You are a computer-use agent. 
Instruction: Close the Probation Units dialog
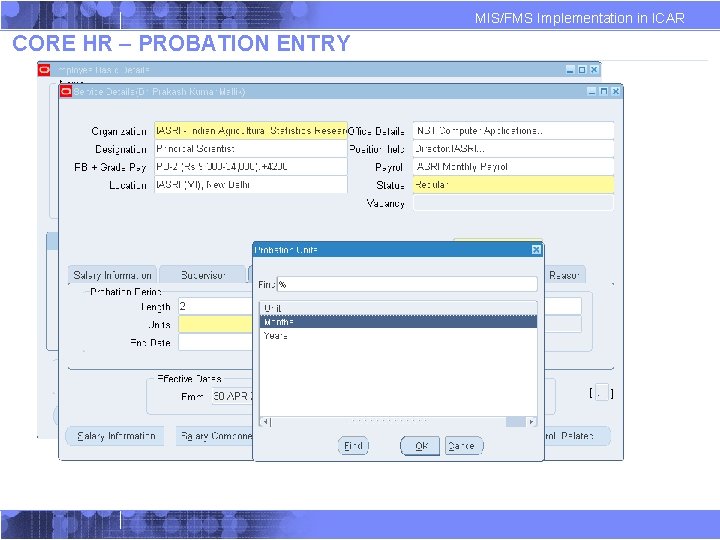[536, 249]
